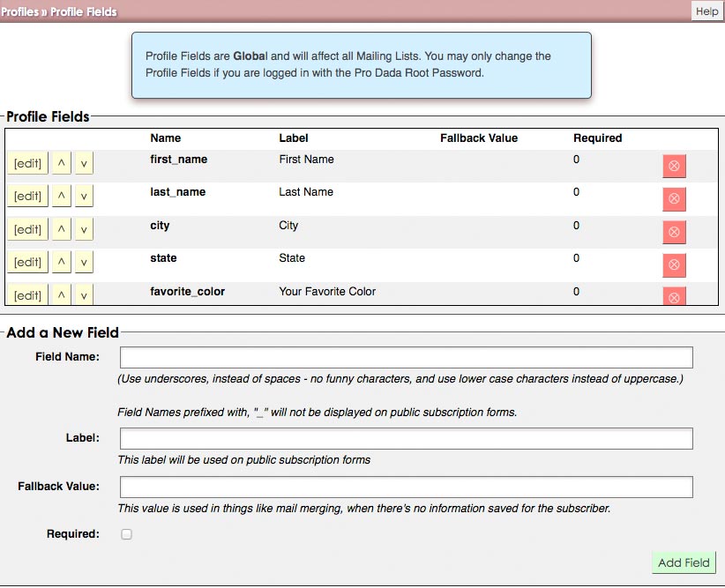
Task: Move the favorite_color field up
Action: point(61,295)
